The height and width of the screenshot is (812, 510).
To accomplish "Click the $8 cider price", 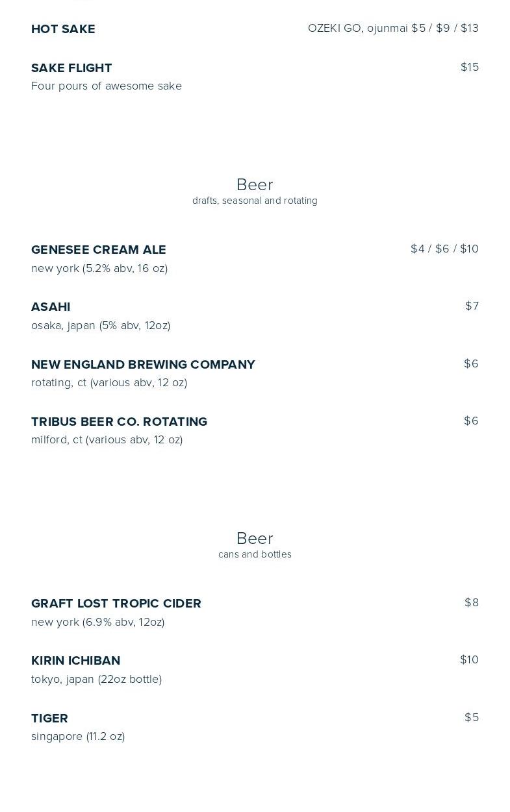I will pyautogui.click(x=471, y=602).
